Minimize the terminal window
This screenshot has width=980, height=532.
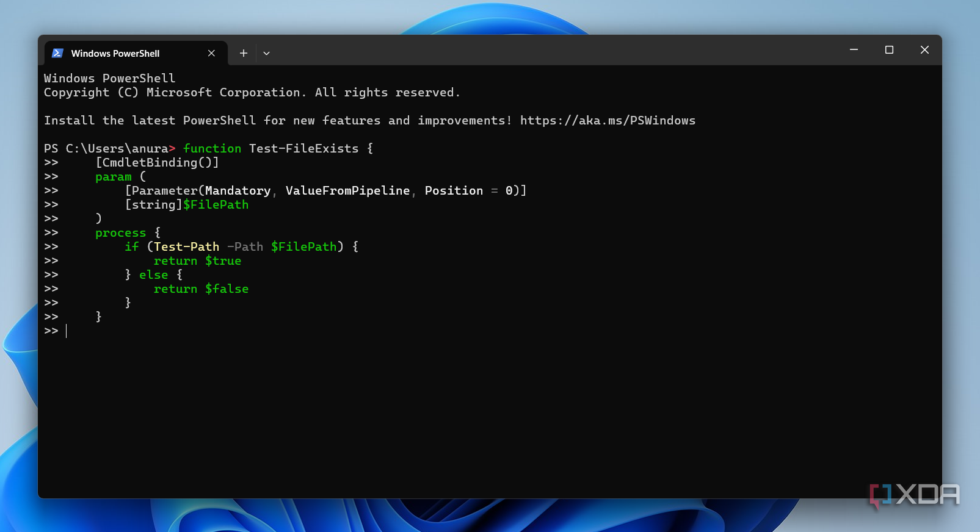(854, 49)
